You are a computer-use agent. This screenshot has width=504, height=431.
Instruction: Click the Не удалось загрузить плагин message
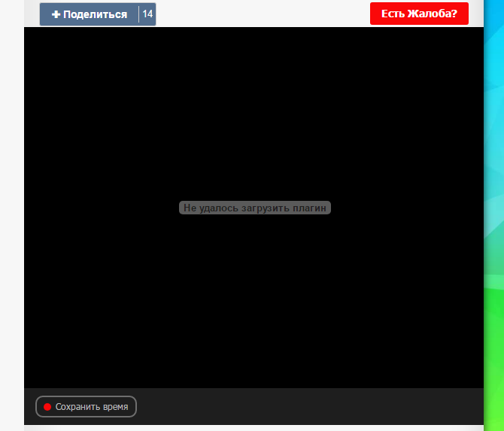pos(255,208)
